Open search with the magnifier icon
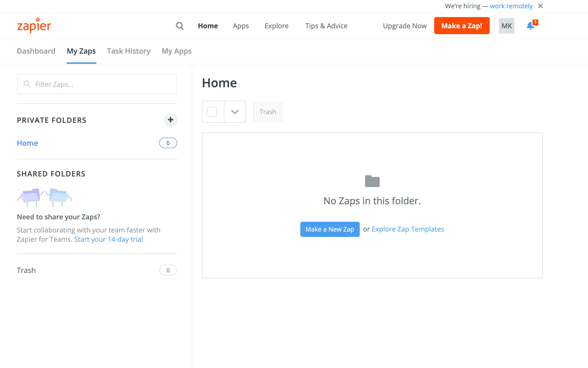 180,26
